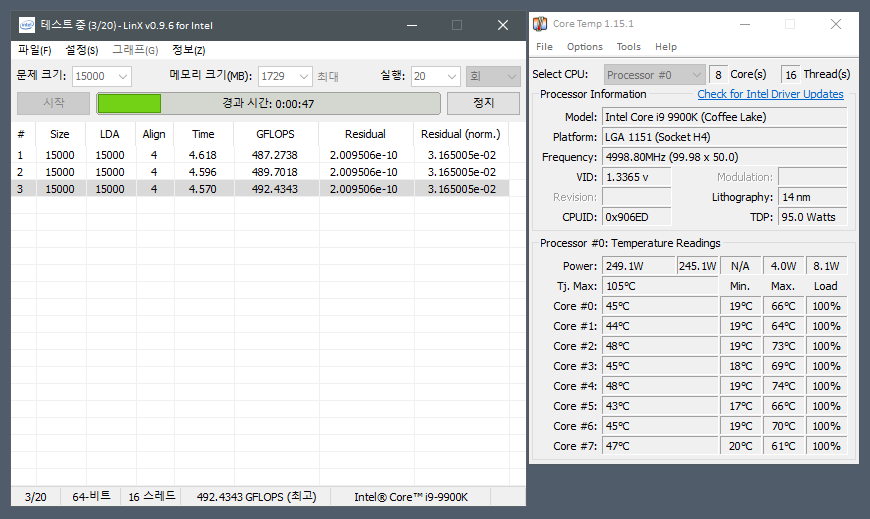Click the 경과 시간 progress bar

click(269, 104)
